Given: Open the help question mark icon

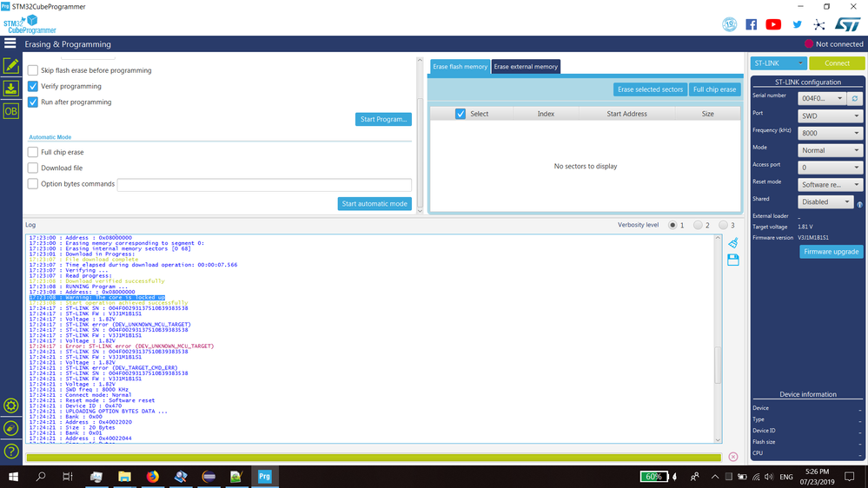Looking at the screenshot, I should click(x=11, y=451).
